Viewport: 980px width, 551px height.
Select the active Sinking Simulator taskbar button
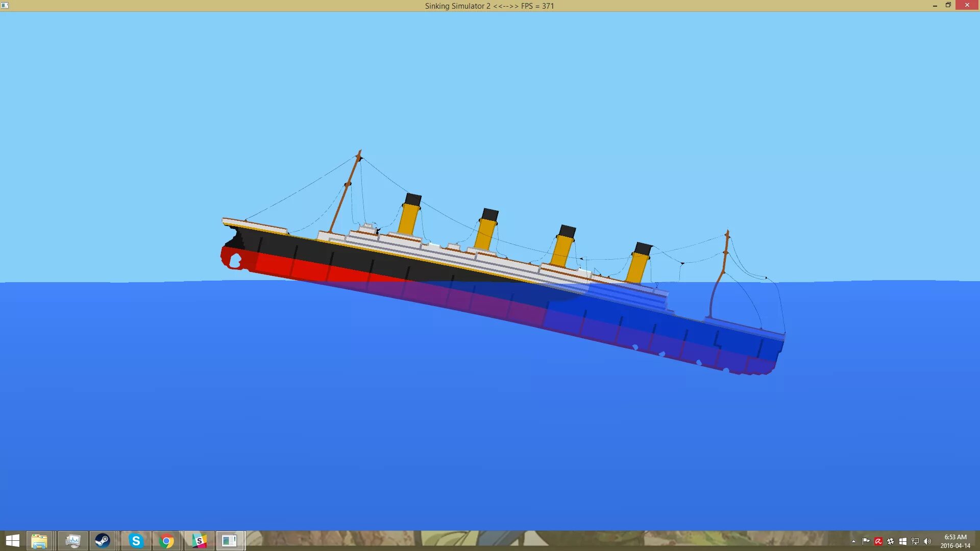pos(230,541)
